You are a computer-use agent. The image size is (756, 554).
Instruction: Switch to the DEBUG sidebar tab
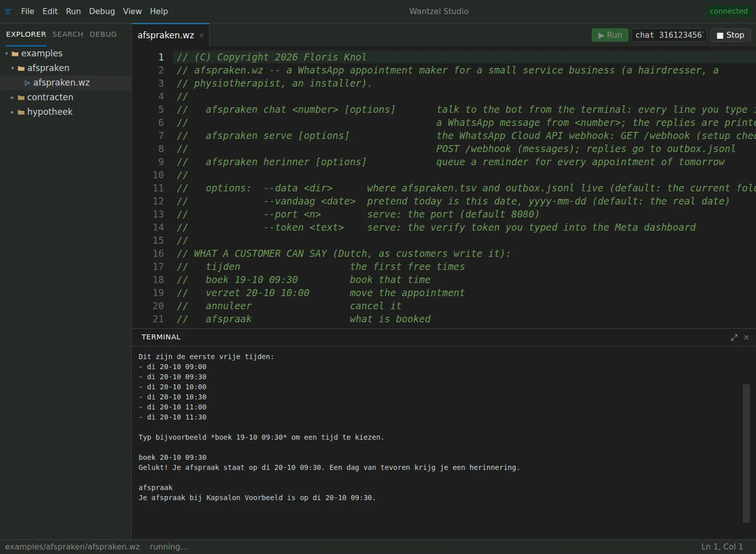pyautogui.click(x=103, y=34)
